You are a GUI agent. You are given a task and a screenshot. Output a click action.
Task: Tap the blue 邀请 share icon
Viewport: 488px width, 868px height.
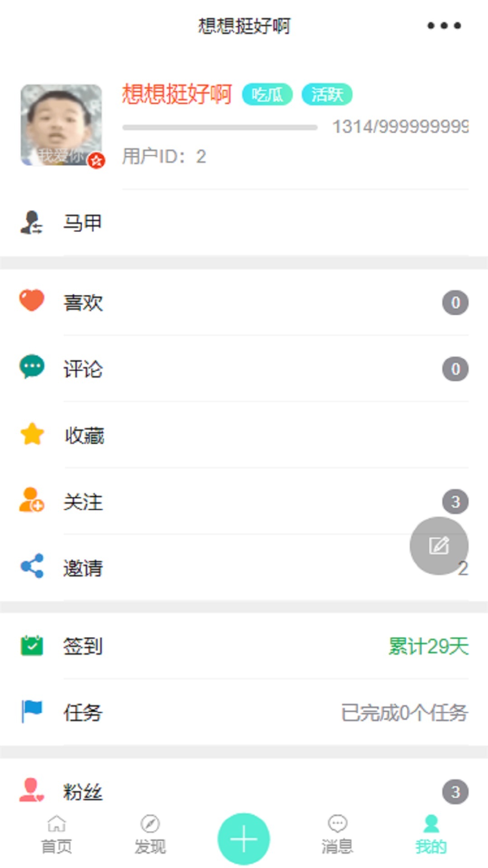pos(32,566)
